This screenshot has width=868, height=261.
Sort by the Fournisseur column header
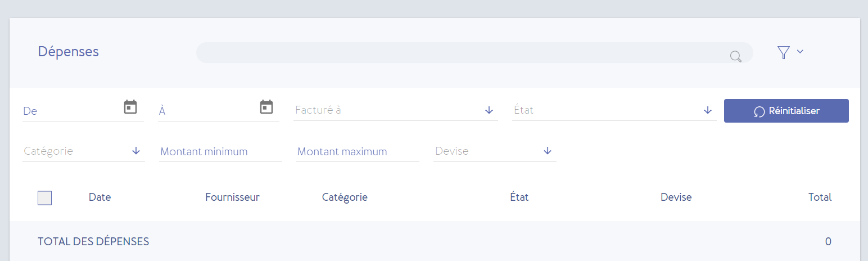pos(233,197)
